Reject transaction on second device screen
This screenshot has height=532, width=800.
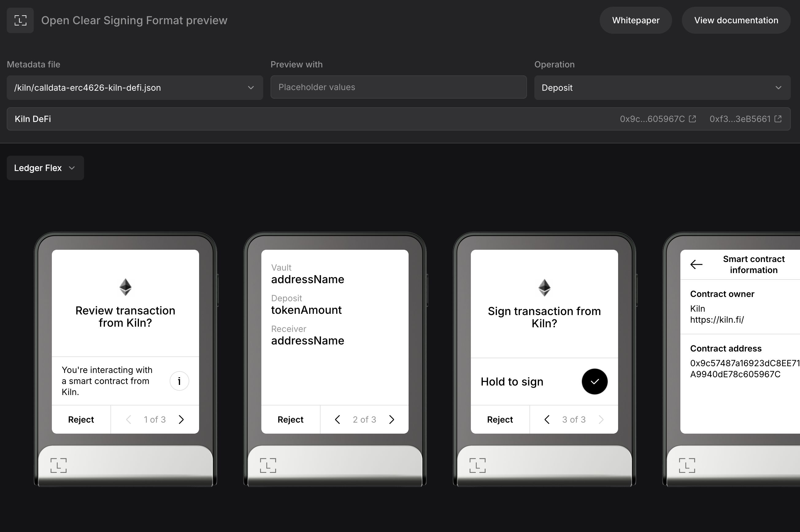[x=290, y=420]
